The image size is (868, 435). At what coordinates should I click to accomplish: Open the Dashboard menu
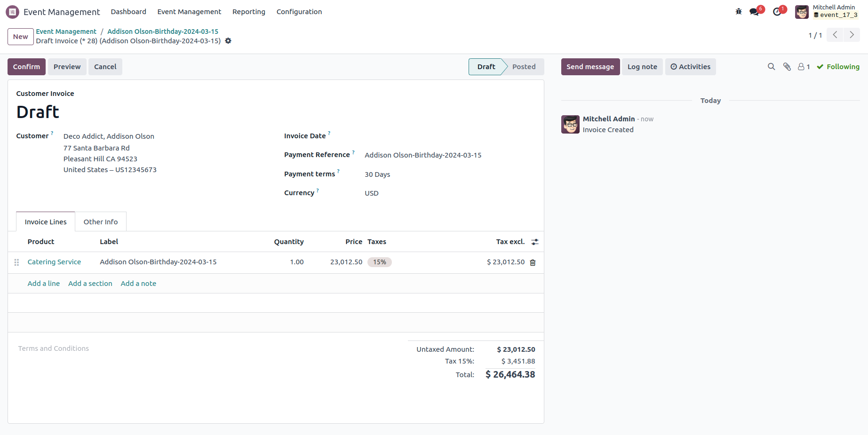pos(128,12)
